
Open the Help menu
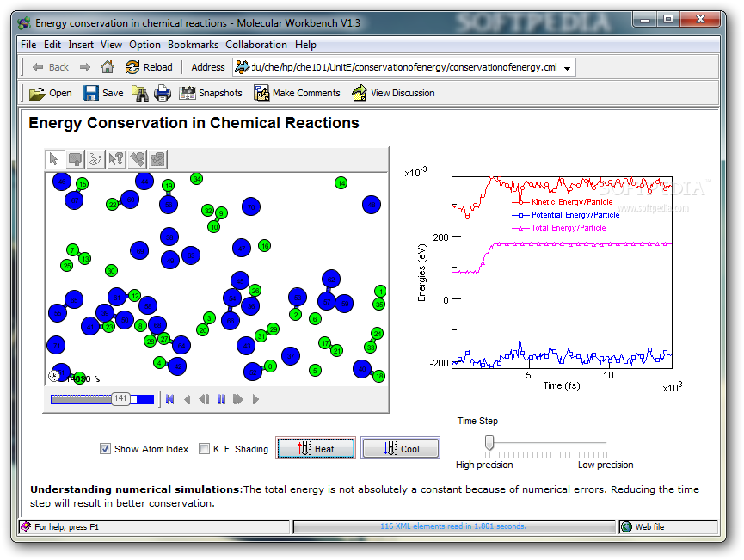click(305, 45)
